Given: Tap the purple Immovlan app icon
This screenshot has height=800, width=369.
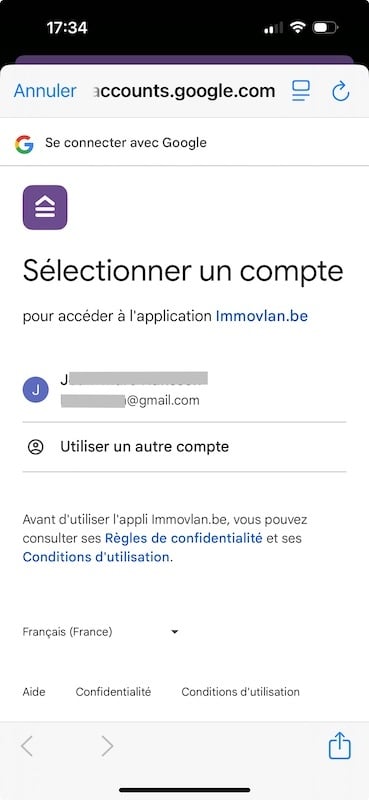Looking at the screenshot, I should 45,207.
